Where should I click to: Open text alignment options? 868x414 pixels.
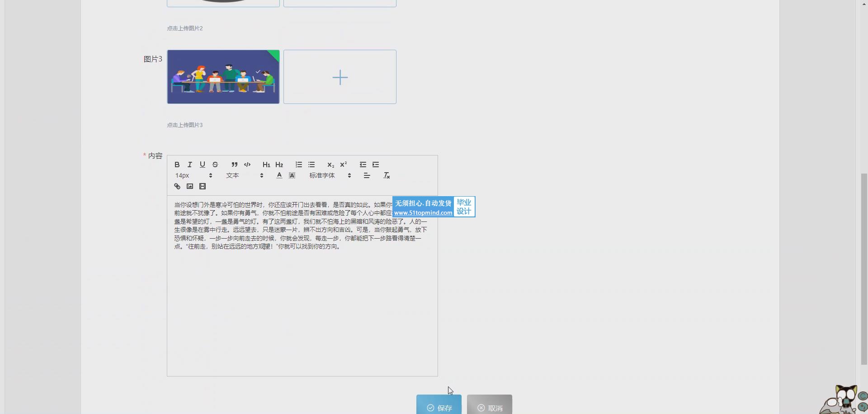pos(367,175)
